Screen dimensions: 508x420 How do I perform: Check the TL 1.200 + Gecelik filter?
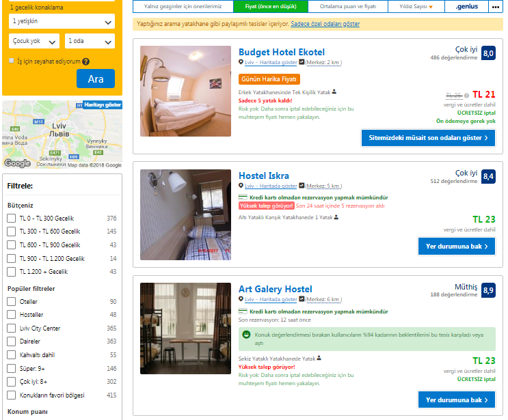coord(12,272)
